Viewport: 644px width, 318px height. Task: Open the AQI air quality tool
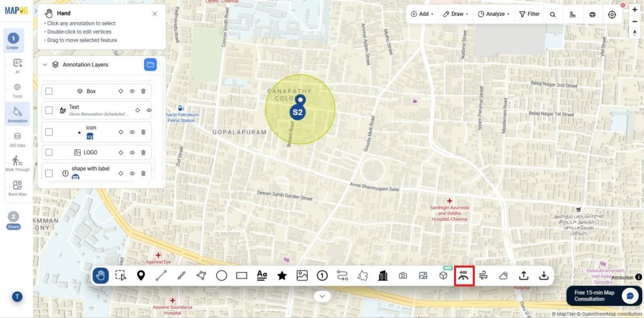[x=464, y=276]
